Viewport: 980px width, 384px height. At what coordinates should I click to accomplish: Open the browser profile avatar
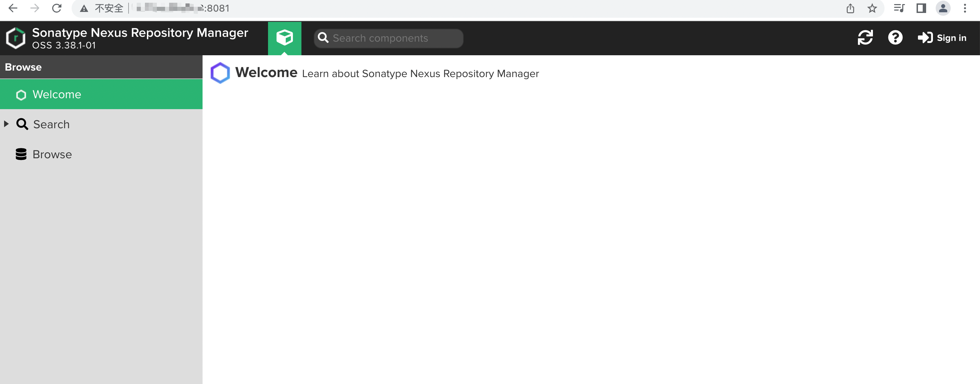[943, 9]
